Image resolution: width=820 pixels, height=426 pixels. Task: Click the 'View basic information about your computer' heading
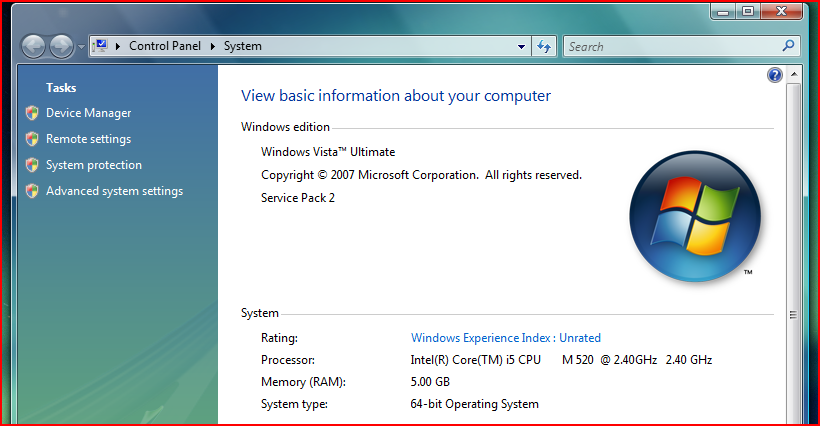[395, 96]
